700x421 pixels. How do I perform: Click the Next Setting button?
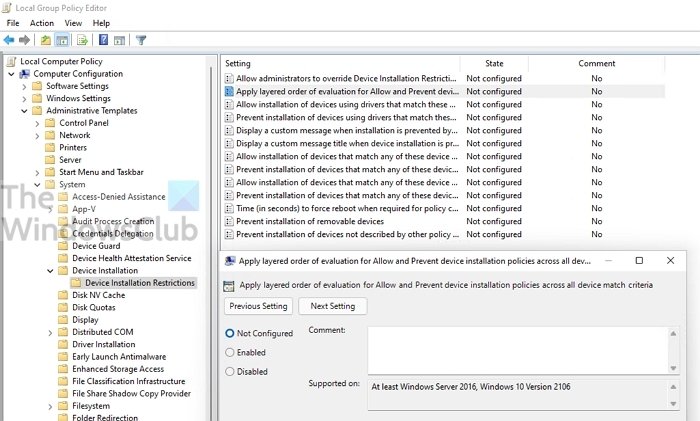point(333,306)
